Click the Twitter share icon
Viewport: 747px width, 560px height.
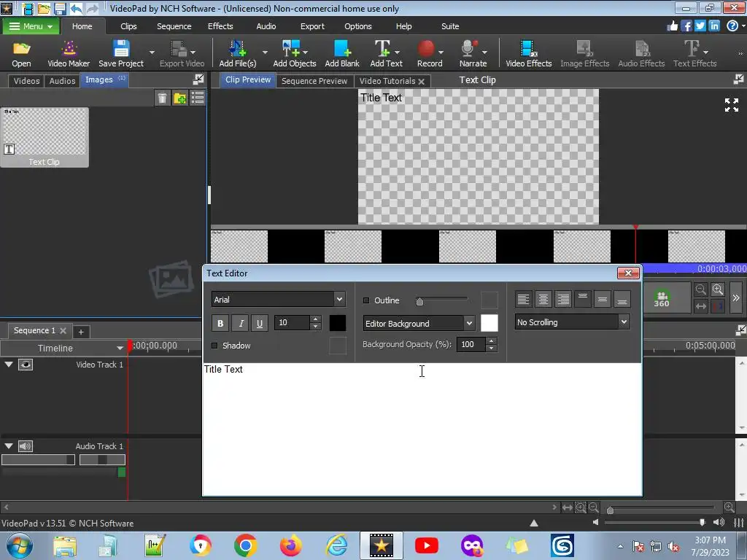pyautogui.click(x=700, y=26)
